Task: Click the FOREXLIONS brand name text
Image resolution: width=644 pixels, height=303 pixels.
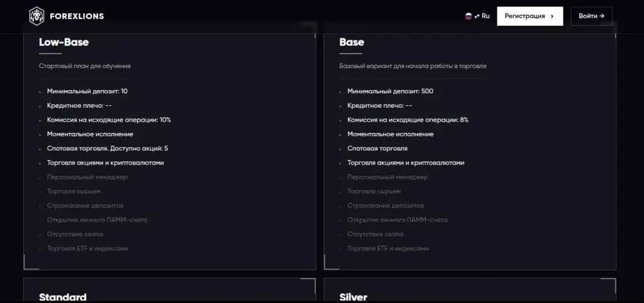Action: [x=77, y=16]
